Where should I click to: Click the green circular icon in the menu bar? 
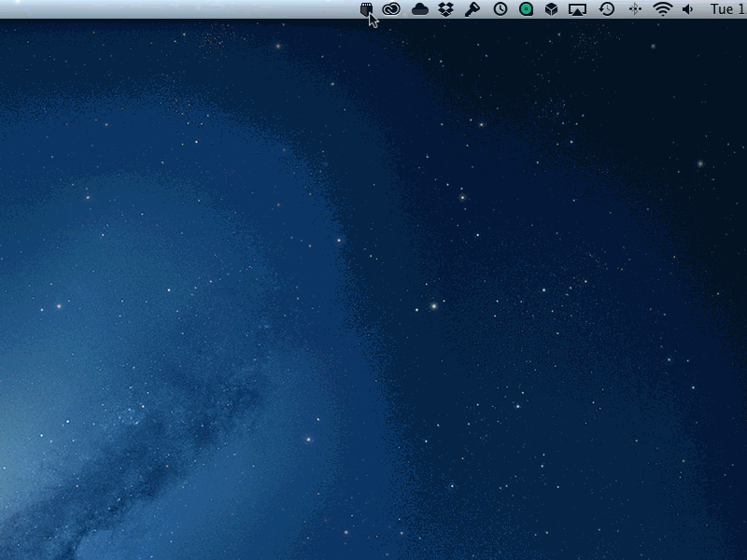526,9
